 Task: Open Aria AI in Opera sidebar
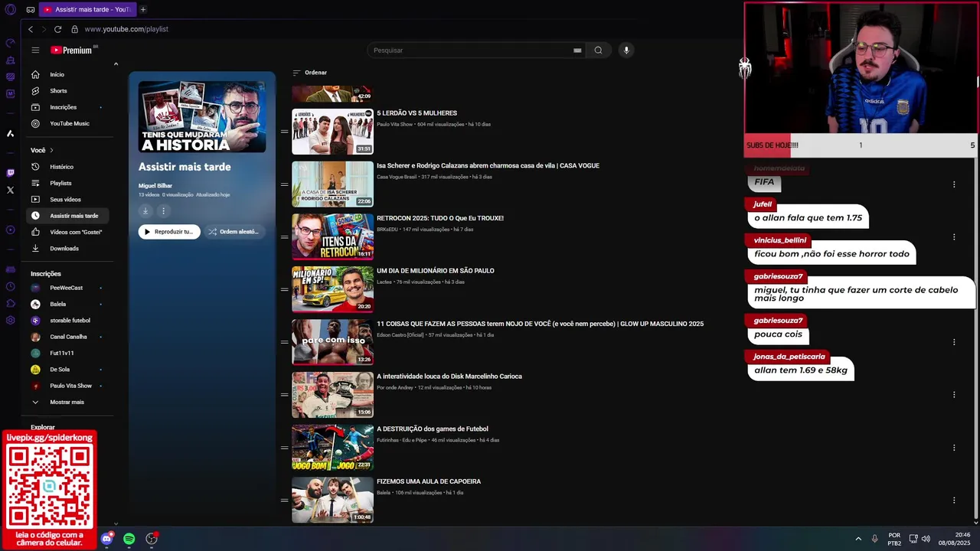[x=10, y=133]
